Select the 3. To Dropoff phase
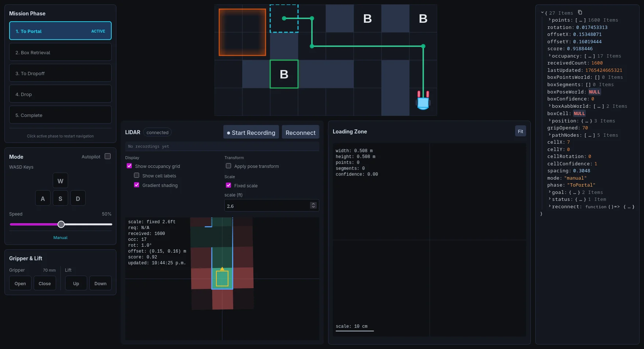The image size is (644, 349). click(60, 73)
